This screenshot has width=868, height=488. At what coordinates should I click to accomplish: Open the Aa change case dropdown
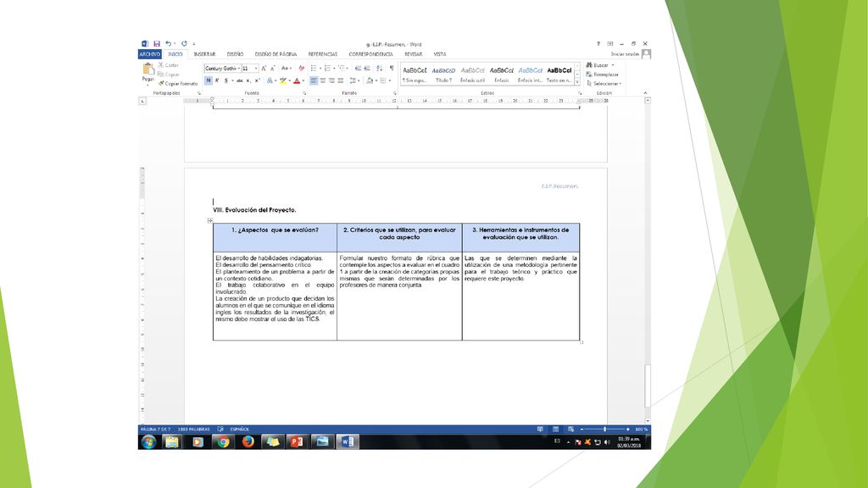tap(286, 69)
